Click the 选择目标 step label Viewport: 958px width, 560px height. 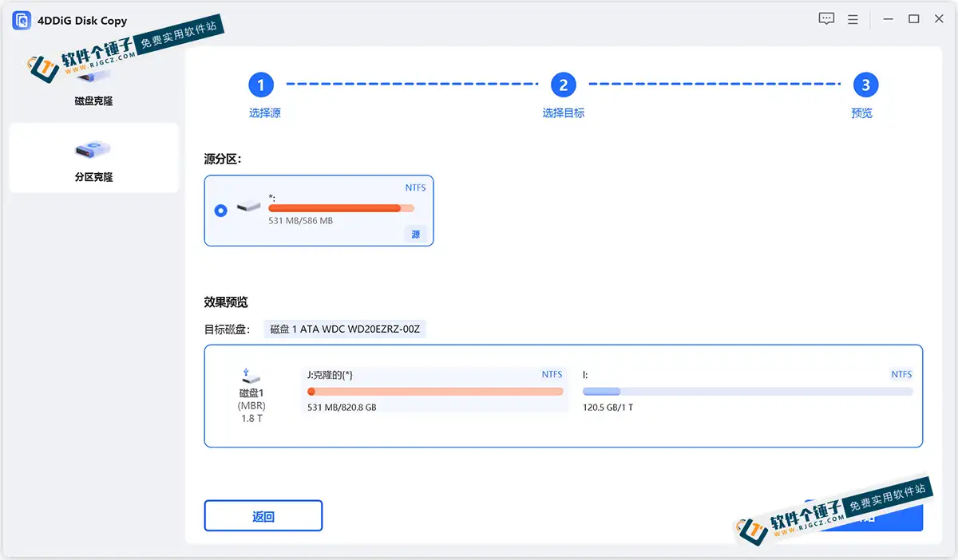coord(564,113)
